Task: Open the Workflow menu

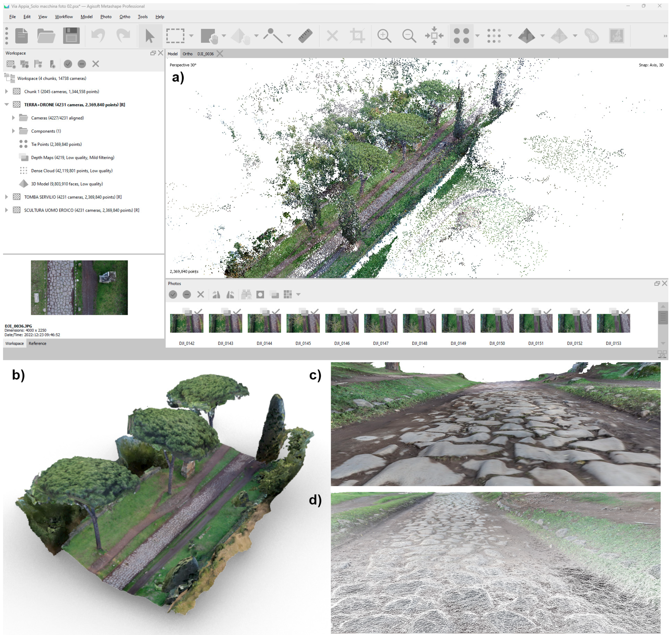Action: pyautogui.click(x=64, y=17)
